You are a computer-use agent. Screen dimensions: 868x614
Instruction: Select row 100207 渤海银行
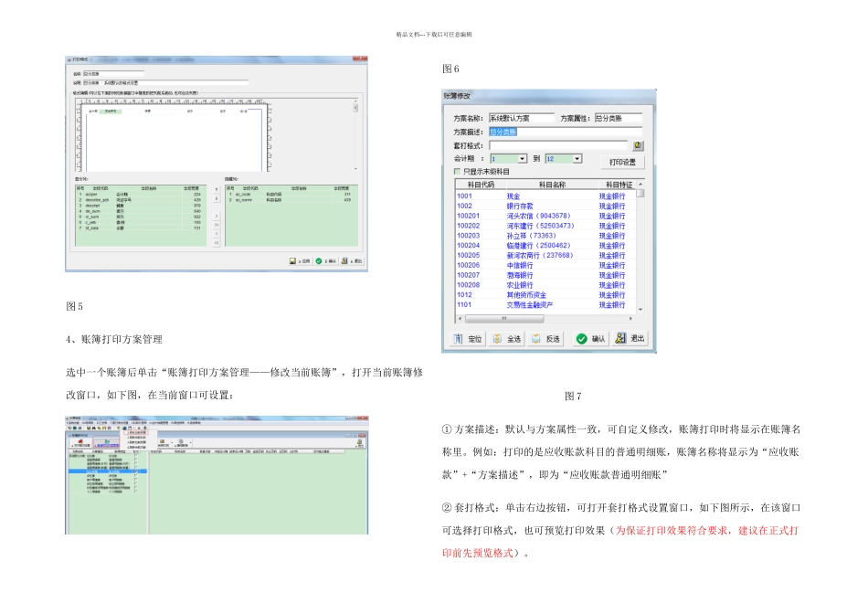point(545,275)
